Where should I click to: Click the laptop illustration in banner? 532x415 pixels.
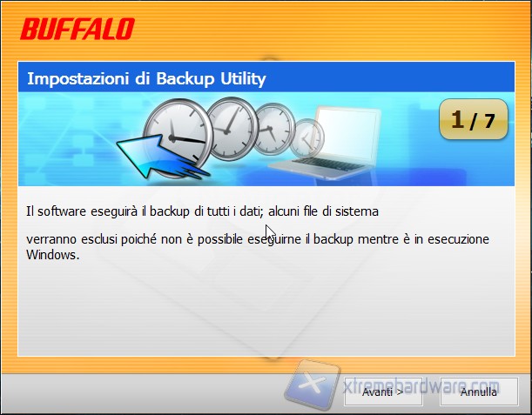[x=326, y=143]
